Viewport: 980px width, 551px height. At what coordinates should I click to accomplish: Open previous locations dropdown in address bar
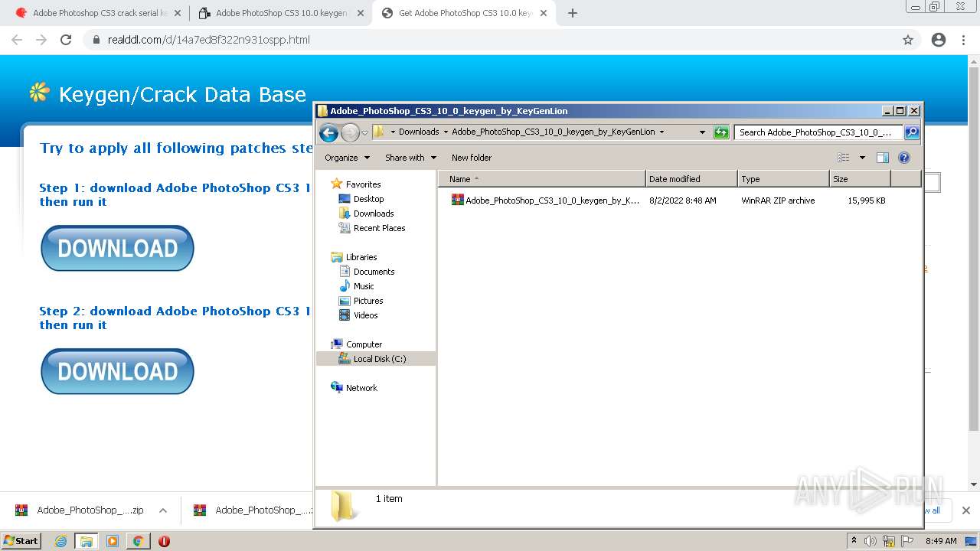pyautogui.click(x=702, y=132)
